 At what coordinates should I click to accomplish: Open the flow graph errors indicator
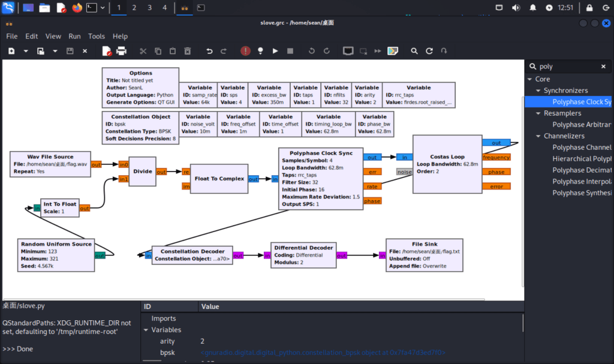[x=245, y=52]
